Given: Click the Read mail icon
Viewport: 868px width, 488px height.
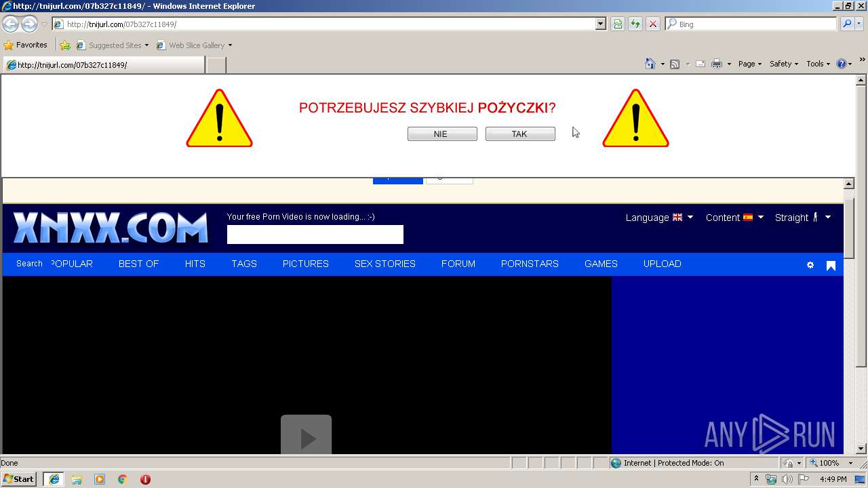Looking at the screenshot, I should point(701,64).
